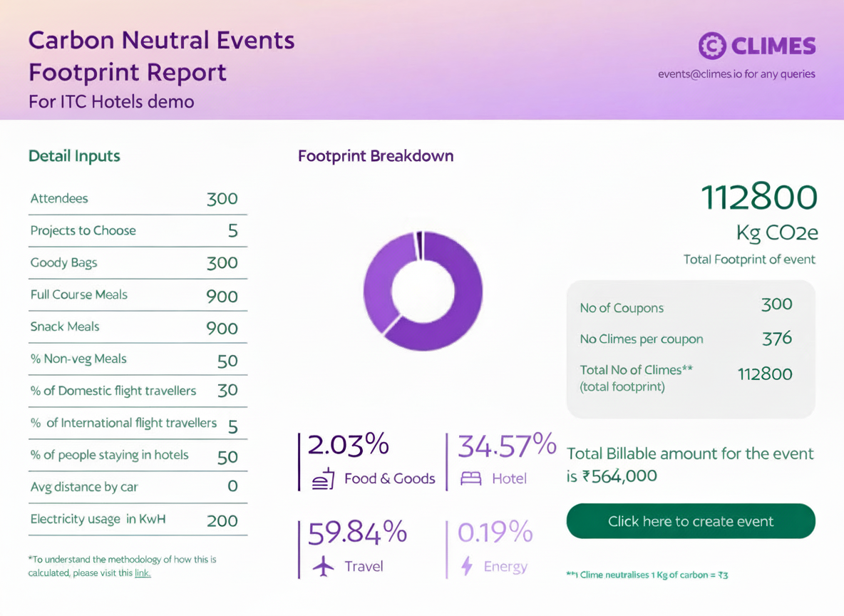Click the '1 Clime neutralises' footnote

point(647,575)
